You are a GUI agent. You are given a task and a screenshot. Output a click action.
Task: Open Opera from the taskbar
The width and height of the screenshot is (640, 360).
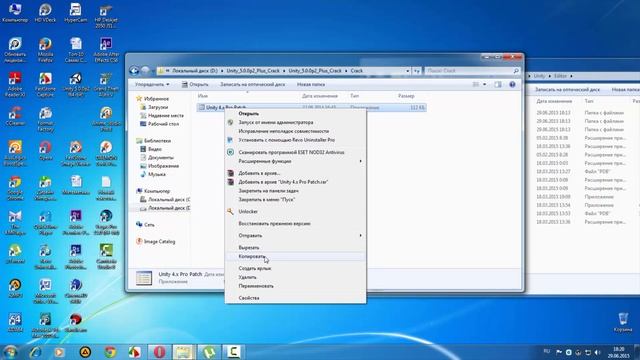(159, 352)
